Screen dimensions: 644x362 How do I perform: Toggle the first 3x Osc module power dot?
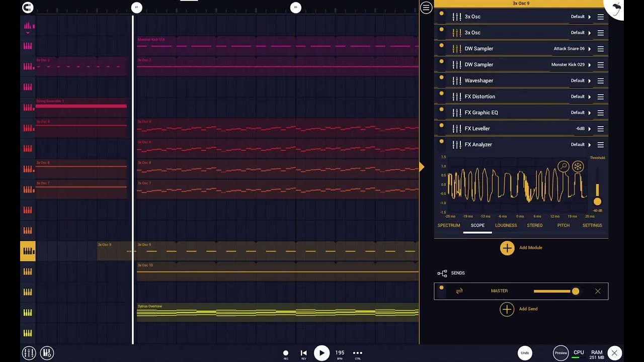pyautogui.click(x=441, y=14)
